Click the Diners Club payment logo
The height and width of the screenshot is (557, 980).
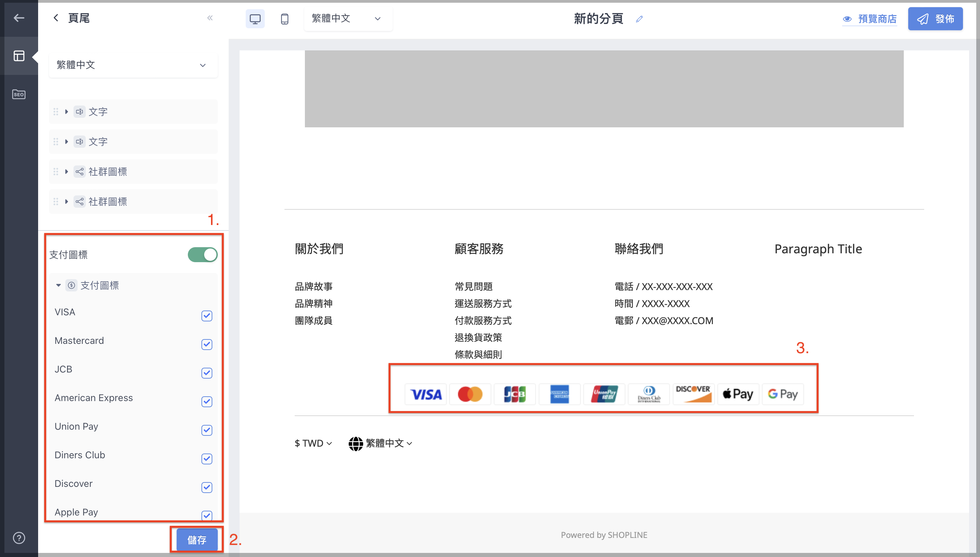[649, 394]
